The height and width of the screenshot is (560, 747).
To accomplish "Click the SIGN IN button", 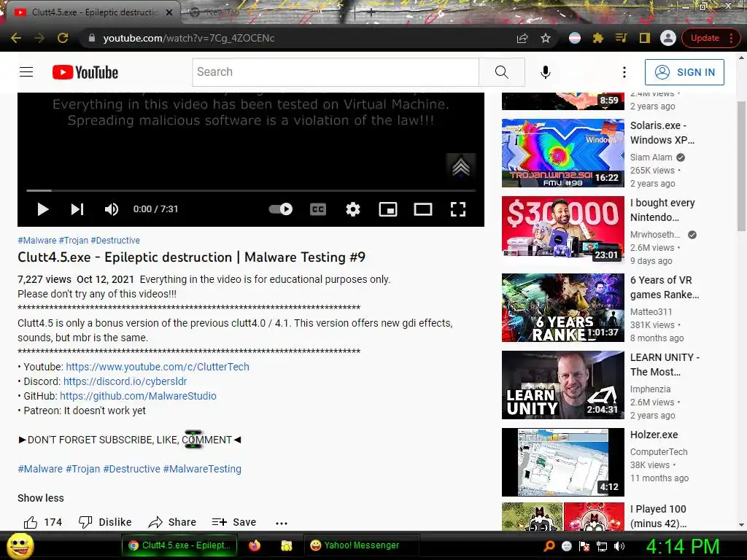I will 684,72.
